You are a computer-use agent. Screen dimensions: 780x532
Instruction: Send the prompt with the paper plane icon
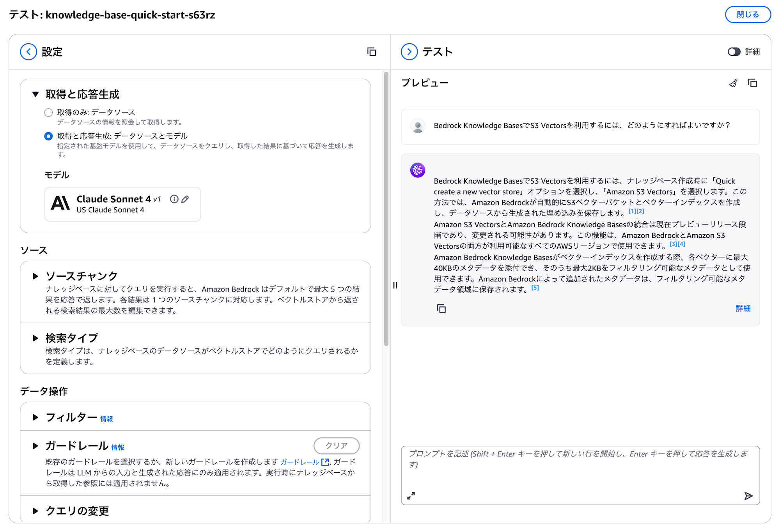coord(748,496)
